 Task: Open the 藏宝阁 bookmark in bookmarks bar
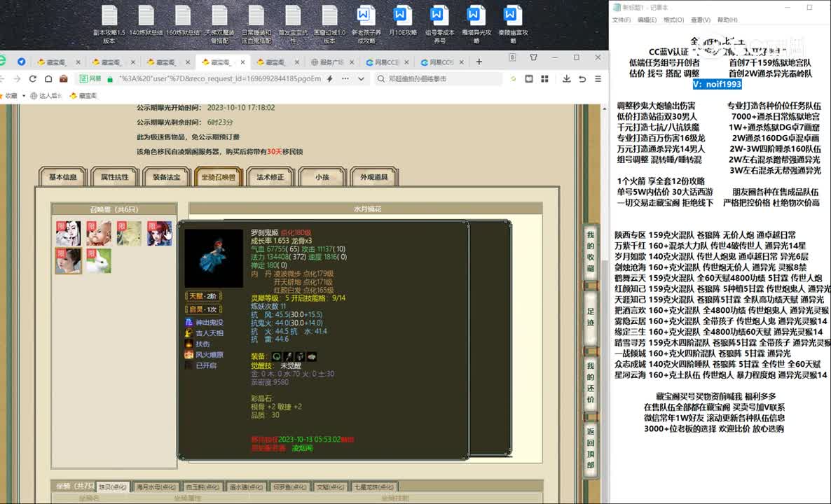tap(83, 96)
